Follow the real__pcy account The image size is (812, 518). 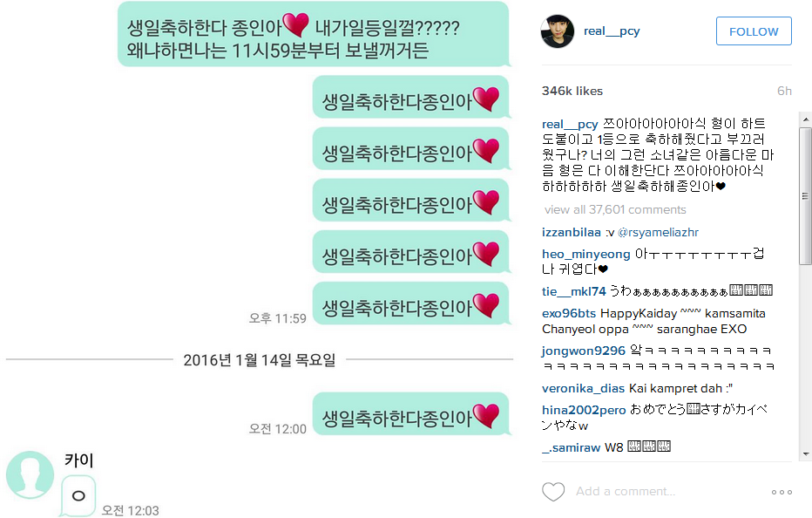(754, 31)
